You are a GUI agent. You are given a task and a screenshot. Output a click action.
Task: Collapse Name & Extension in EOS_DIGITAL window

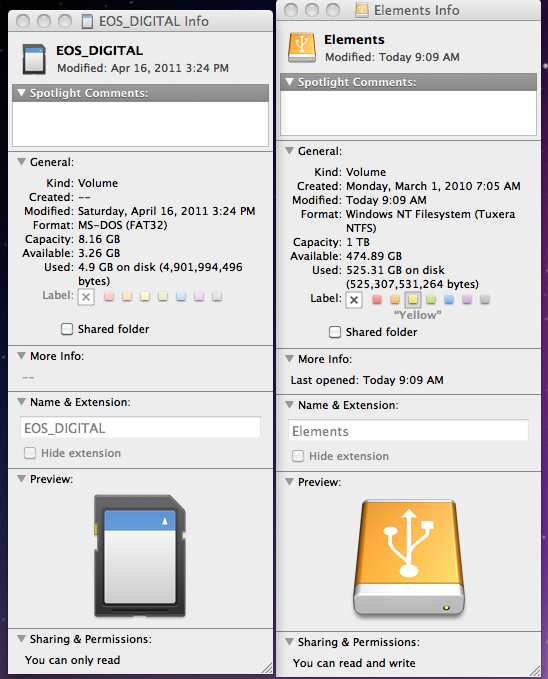21,402
